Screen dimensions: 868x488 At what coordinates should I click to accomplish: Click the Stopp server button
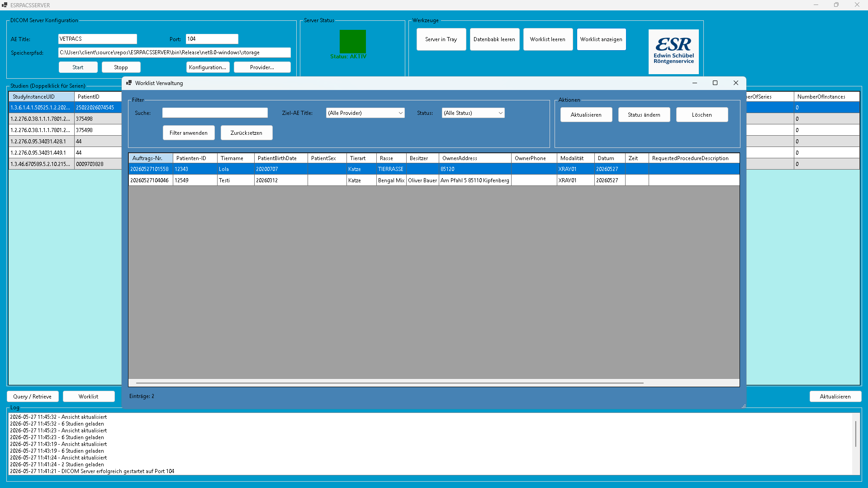pyautogui.click(x=121, y=67)
